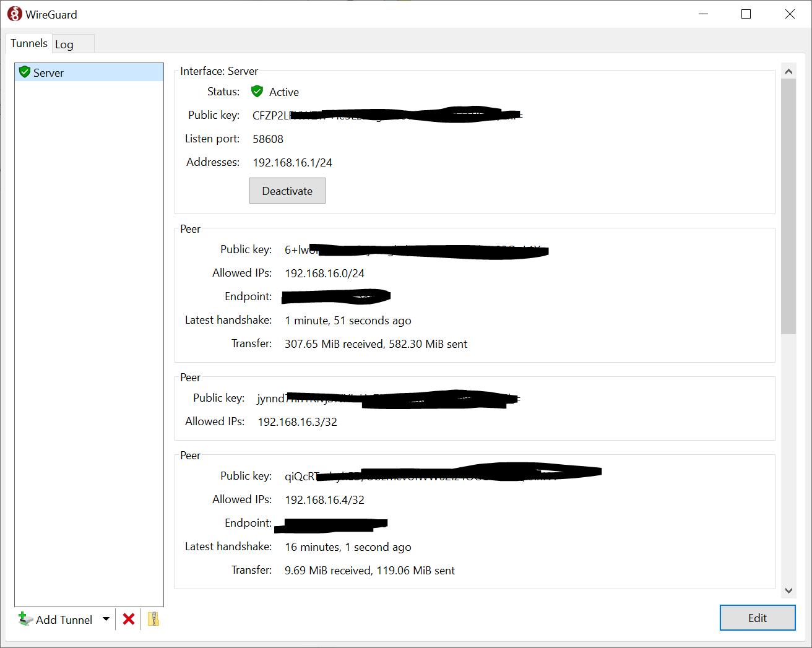Maximize the WireGuard window
The width and height of the screenshot is (812, 648).
click(x=746, y=14)
